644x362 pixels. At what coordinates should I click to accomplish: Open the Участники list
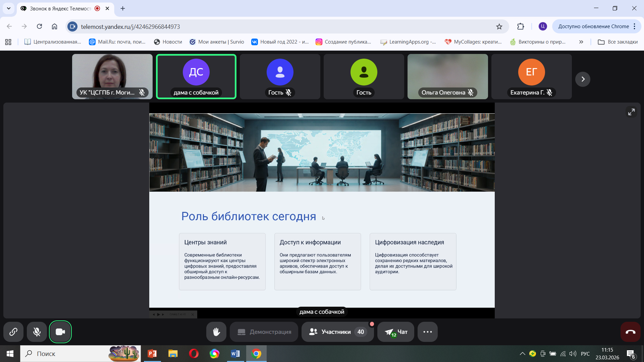click(x=337, y=332)
